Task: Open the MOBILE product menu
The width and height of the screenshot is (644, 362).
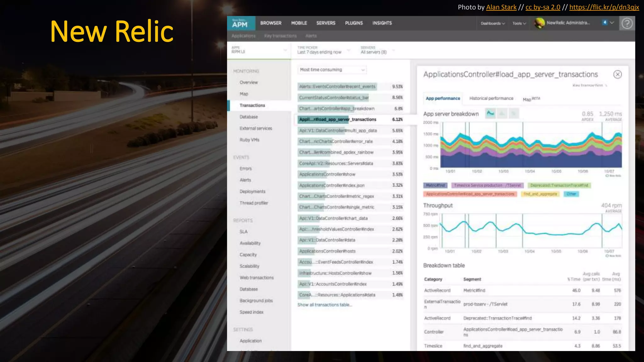Action: 299,23
